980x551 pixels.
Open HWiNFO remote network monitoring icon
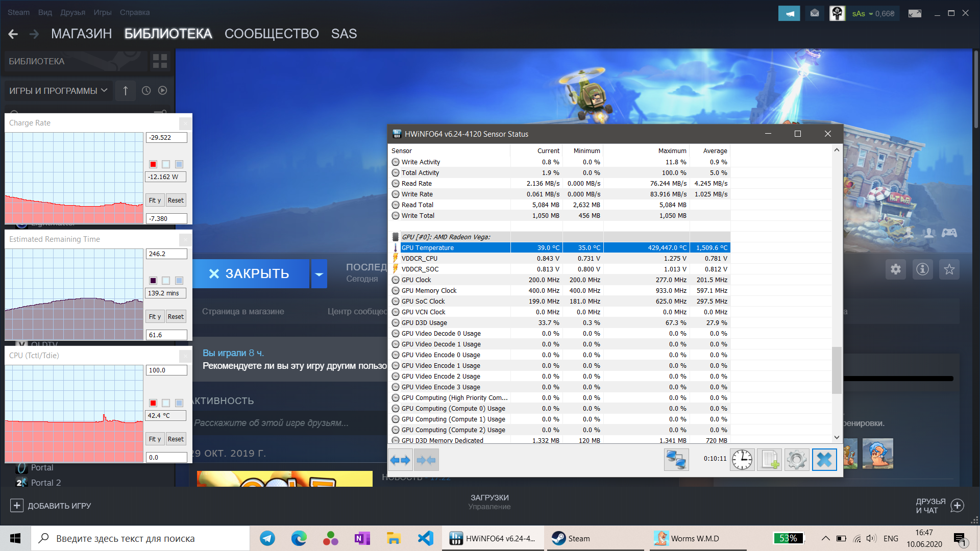pyautogui.click(x=676, y=460)
